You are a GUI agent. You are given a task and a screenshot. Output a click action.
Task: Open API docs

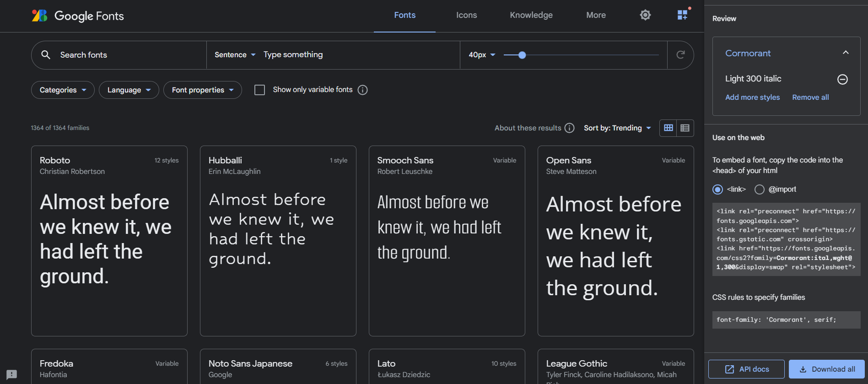pyautogui.click(x=746, y=369)
